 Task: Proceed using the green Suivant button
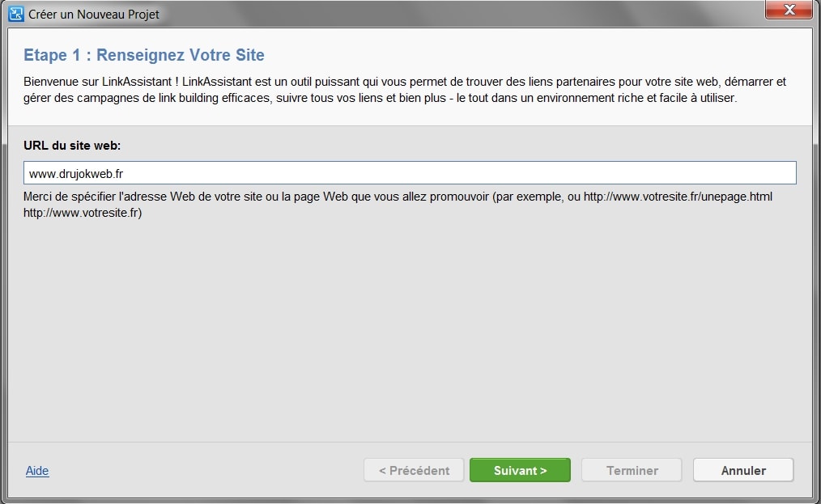tap(520, 470)
